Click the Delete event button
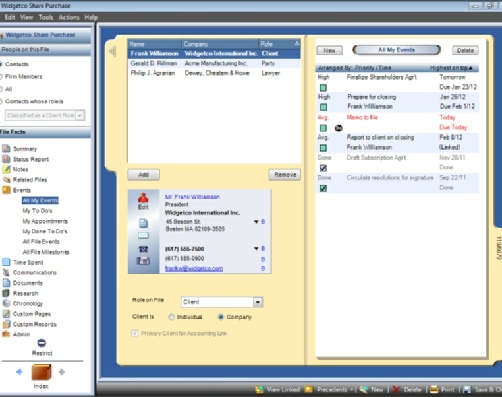The height and width of the screenshot is (397, 502). [465, 50]
